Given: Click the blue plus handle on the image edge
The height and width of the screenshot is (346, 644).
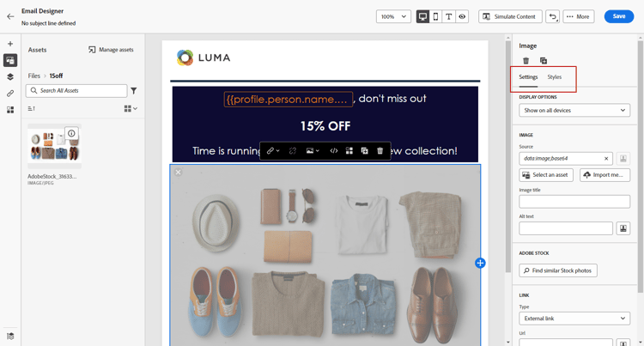Looking at the screenshot, I should tap(480, 263).
